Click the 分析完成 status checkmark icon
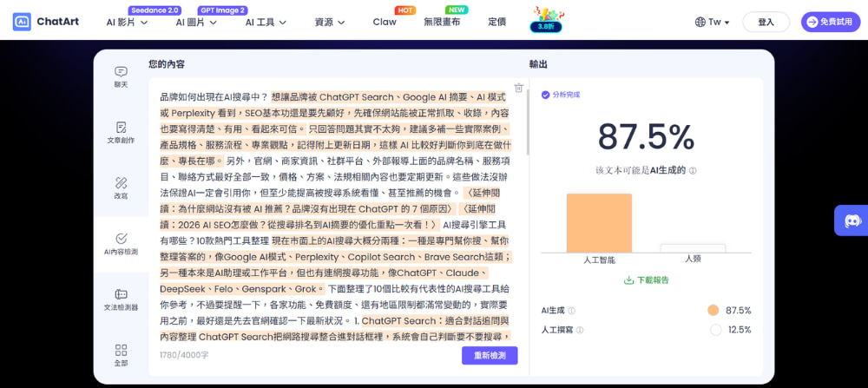The width and height of the screenshot is (868, 388). (545, 95)
